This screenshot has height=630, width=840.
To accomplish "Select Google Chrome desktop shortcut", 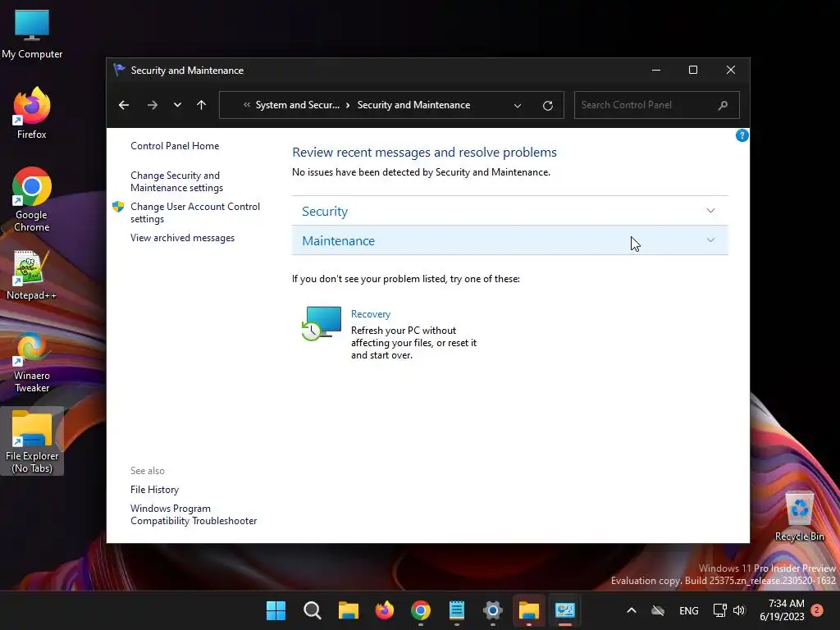I will point(32,199).
